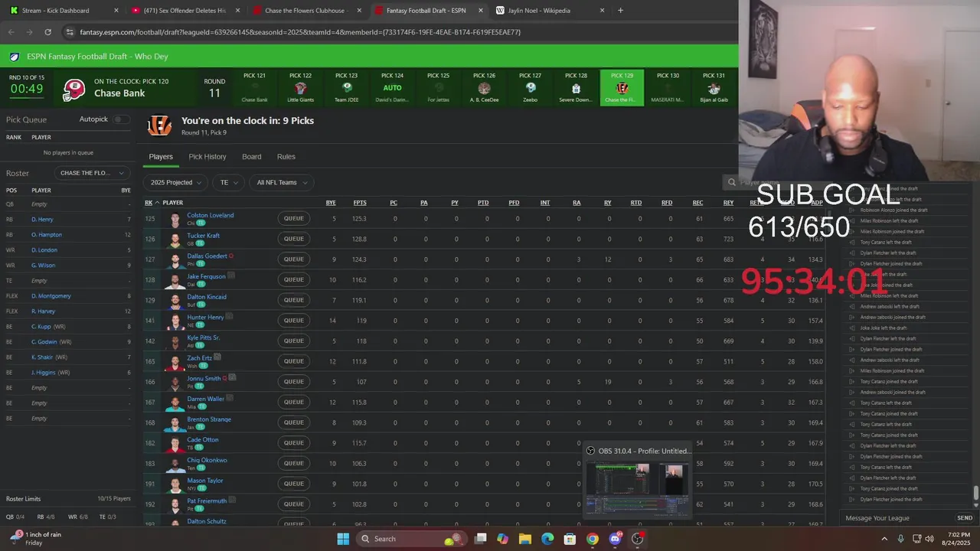Close the Fantasy Football Draft browser tab
This screenshot has width=980, height=551.
click(x=481, y=11)
